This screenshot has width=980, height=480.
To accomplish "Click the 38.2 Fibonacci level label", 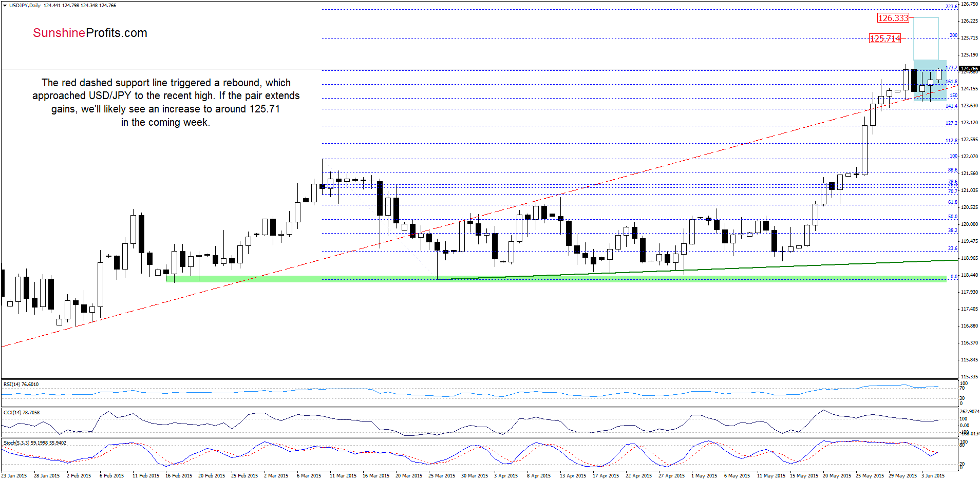I will pos(952,231).
